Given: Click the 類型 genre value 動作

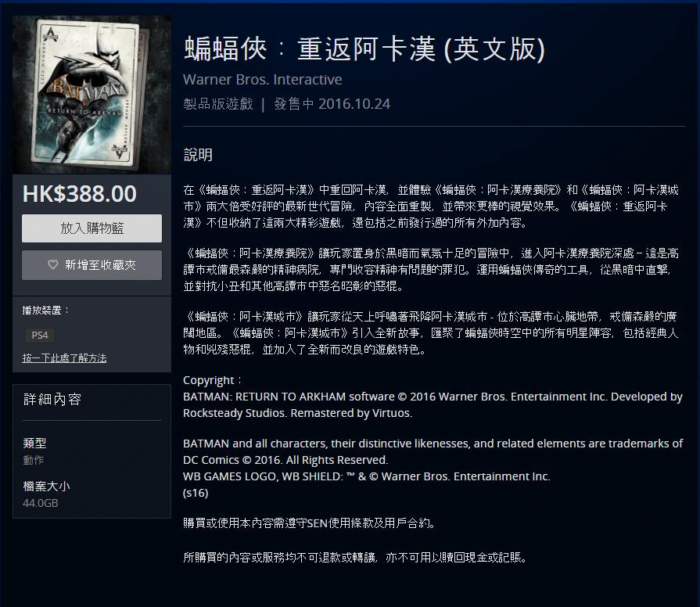Looking at the screenshot, I should click(34, 460).
